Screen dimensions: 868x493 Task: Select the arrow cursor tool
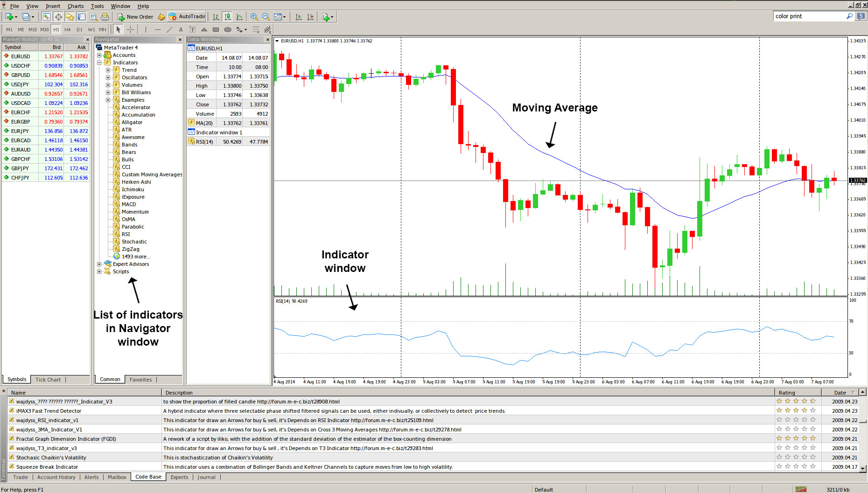[118, 29]
